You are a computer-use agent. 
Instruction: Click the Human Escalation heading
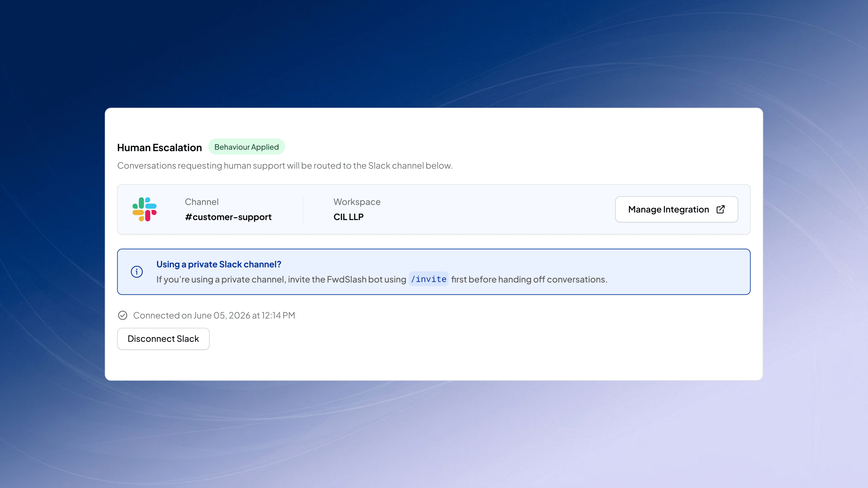tap(159, 148)
